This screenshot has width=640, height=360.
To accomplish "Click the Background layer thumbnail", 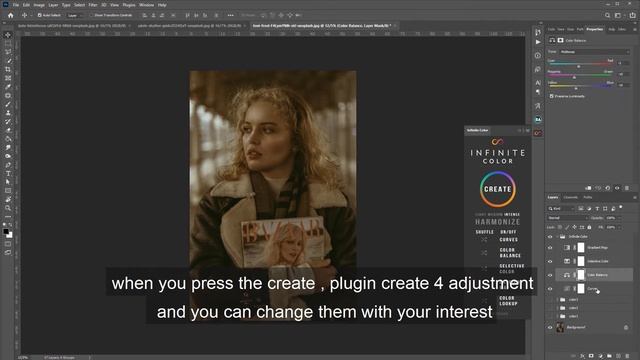I will (560, 327).
